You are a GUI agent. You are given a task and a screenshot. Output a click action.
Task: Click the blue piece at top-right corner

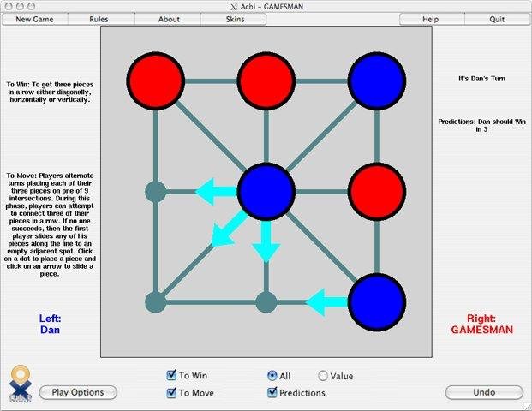(377, 81)
